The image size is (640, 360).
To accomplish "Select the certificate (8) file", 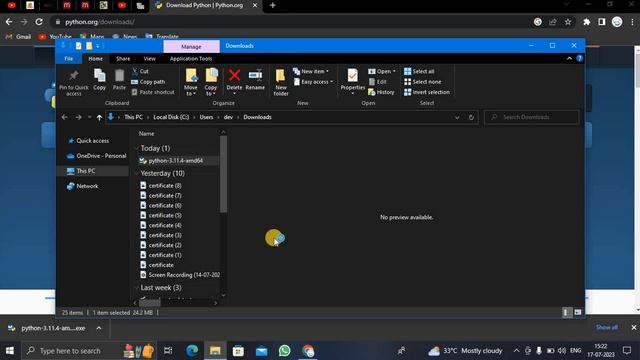I will coord(165,185).
